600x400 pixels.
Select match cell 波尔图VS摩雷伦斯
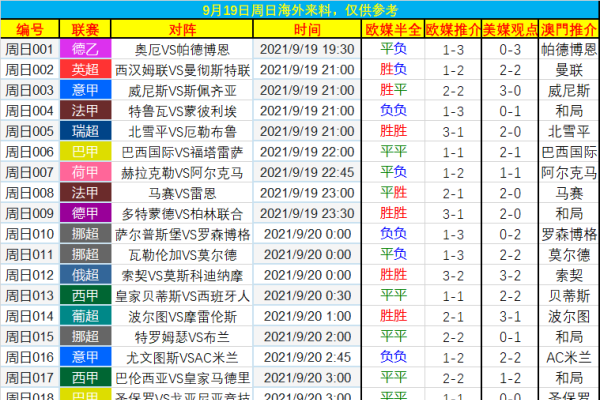[182, 316]
